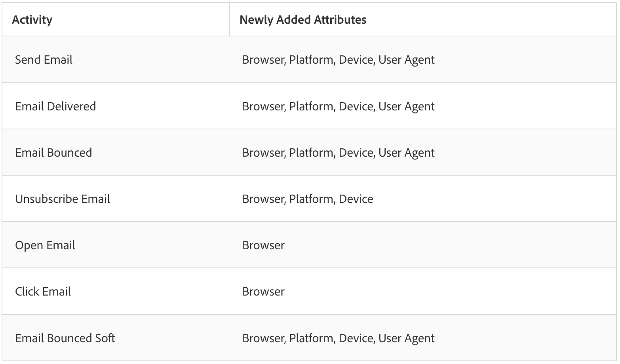620x364 pixels.
Task: Click User Agent in Email Bounced Soft row
Action: (407, 338)
